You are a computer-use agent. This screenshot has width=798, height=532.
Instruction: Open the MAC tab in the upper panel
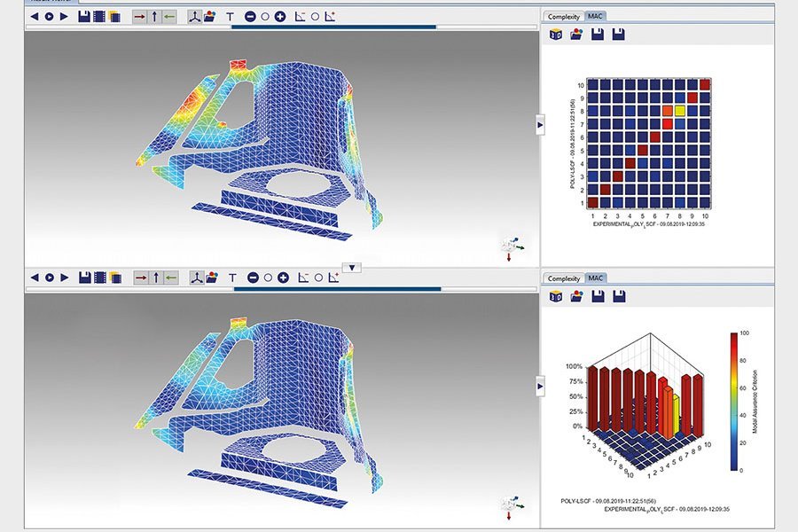pos(596,15)
